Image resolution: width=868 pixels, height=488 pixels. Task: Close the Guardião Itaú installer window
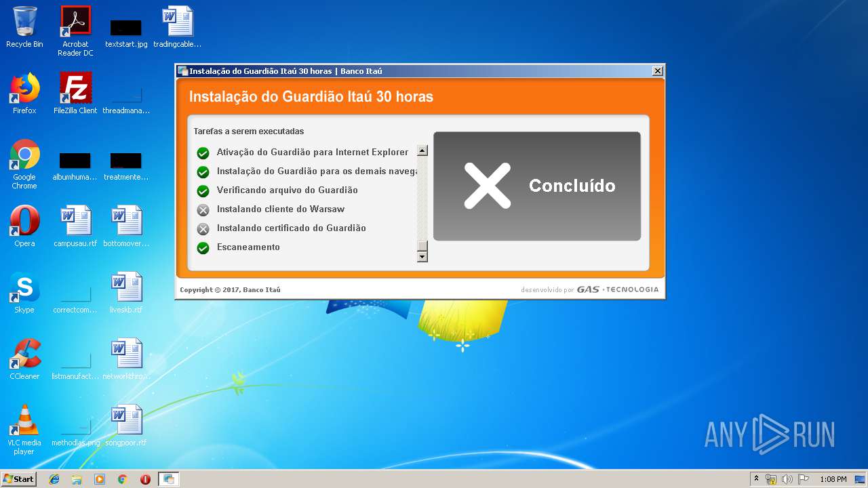[x=657, y=71]
